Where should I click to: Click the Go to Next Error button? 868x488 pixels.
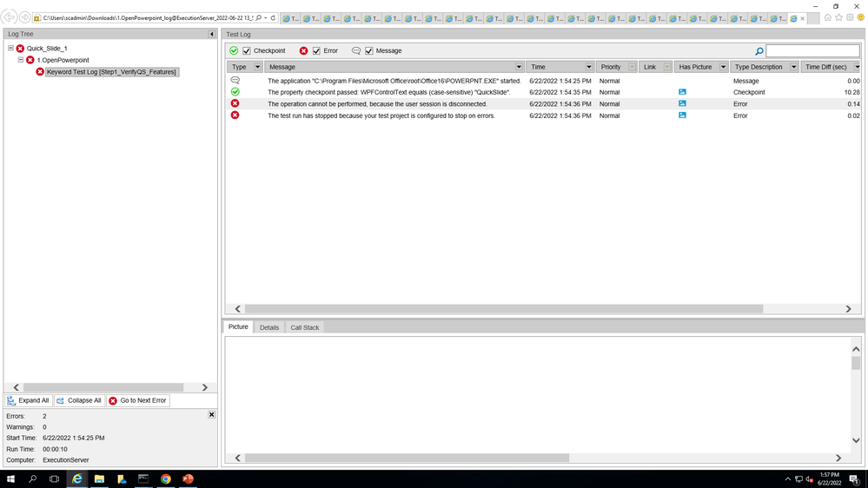click(137, 400)
